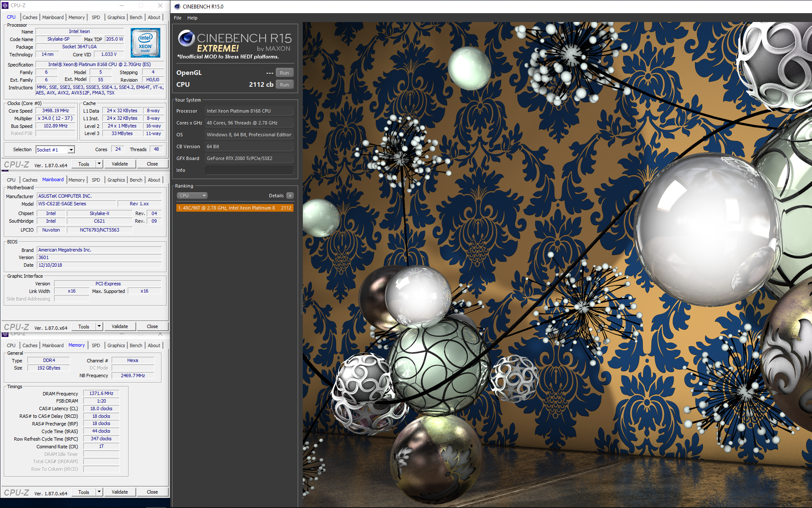Screen dimensions: 812x508
Task: Switch to SPD tab in top CPU-Z window
Action: point(96,17)
